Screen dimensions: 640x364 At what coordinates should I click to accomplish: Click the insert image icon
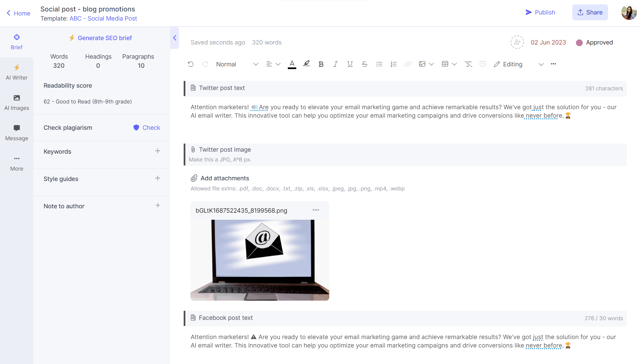coord(422,64)
